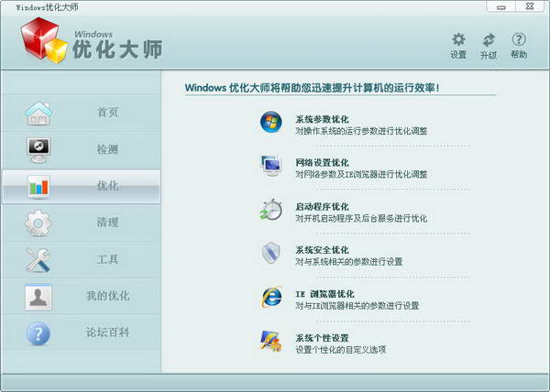Click the 工具 wrench and screwdriver icon
The image size is (550, 392).
pos(38,260)
